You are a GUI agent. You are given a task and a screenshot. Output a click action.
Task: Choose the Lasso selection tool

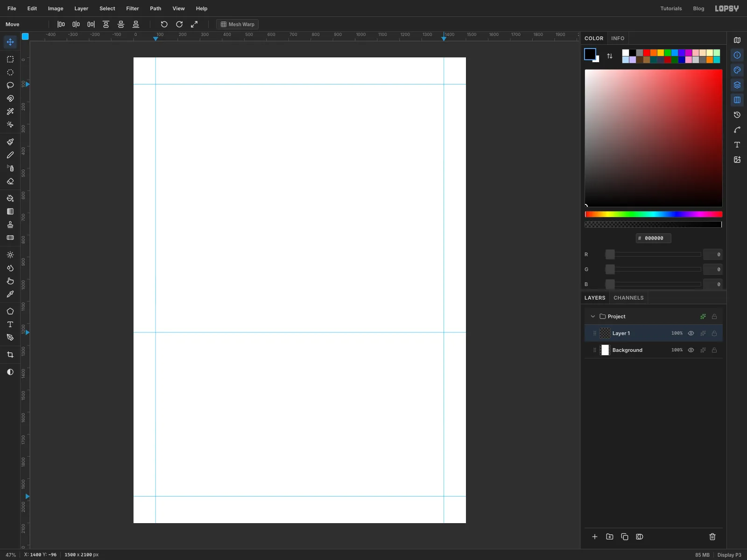(x=10, y=85)
